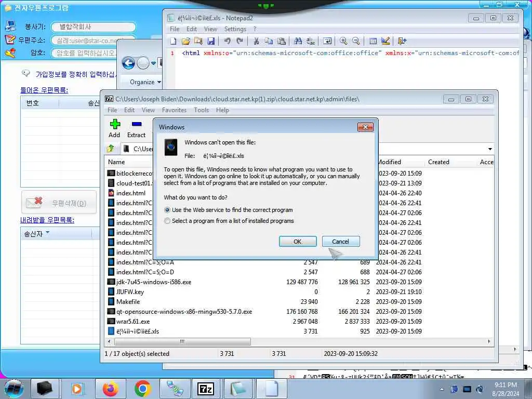Select 'Select a program from a list' radio
The width and height of the screenshot is (532, 399).
[167, 221]
